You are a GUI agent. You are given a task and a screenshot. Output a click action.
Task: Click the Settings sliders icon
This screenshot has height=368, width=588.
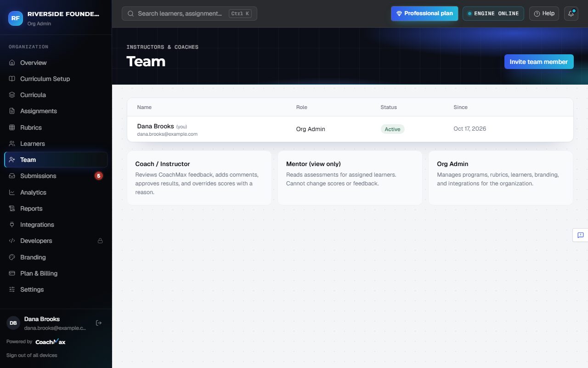point(12,289)
